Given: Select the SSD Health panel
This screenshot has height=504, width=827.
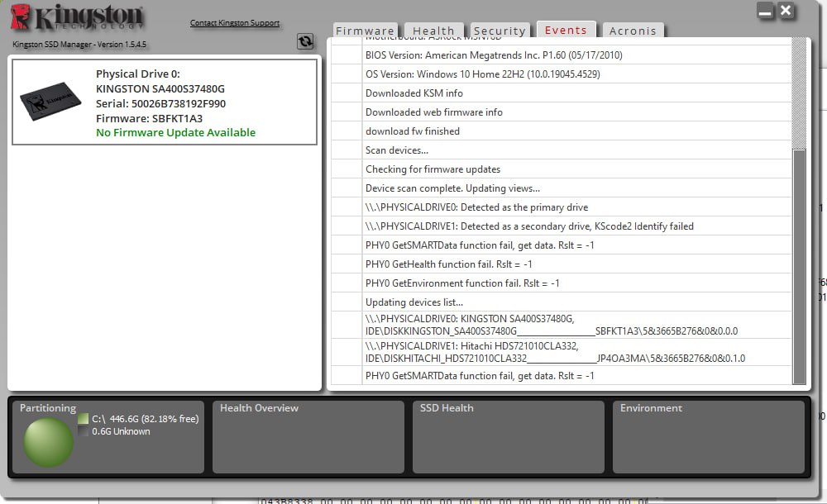Looking at the screenshot, I should click(x=508, y=437).
